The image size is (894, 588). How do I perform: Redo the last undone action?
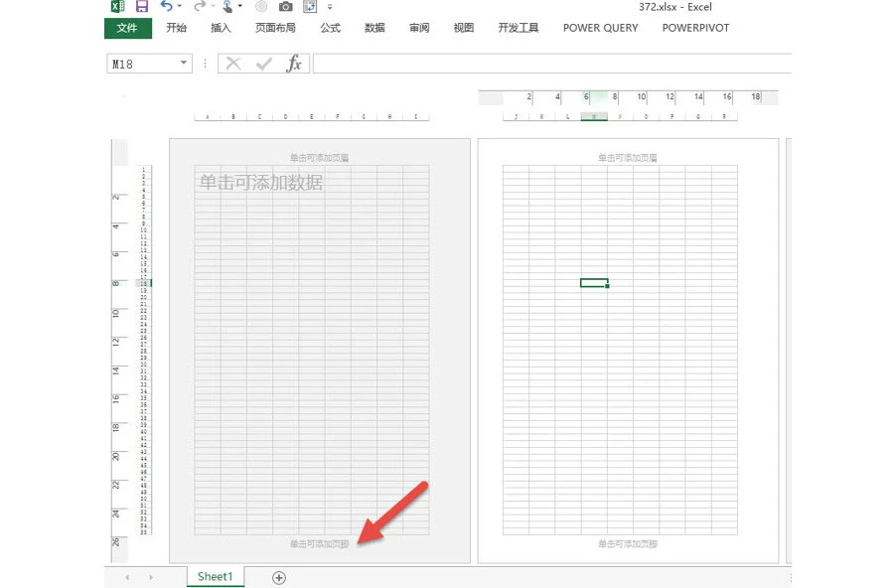tap(200, 6)
